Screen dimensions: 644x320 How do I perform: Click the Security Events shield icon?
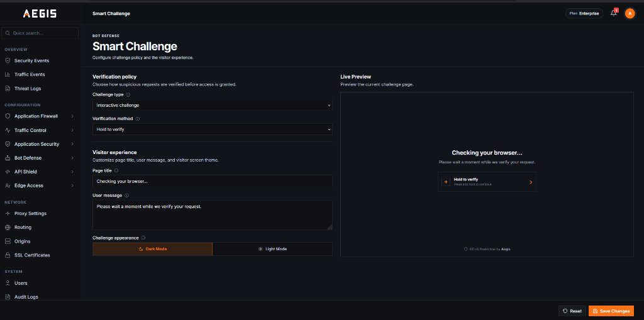pos(8,61)
